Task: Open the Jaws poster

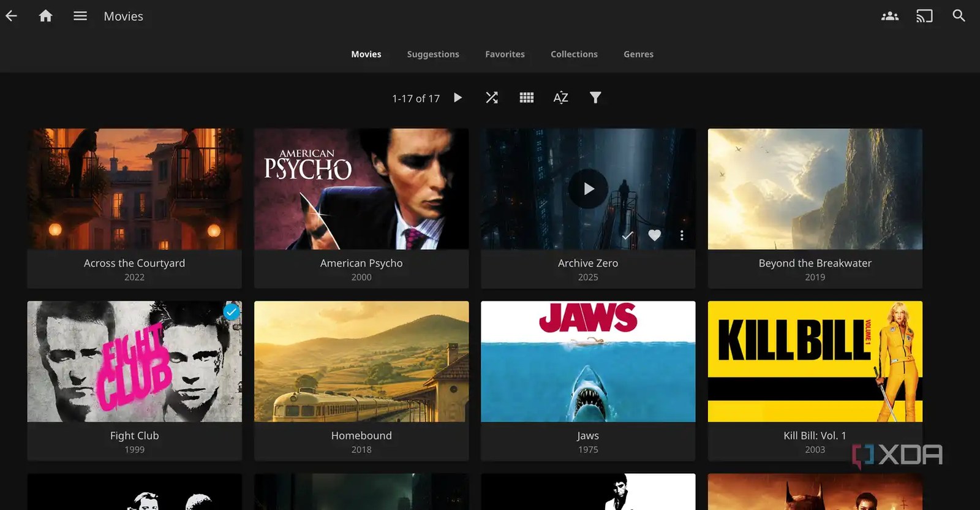Action: coord(588,361)
